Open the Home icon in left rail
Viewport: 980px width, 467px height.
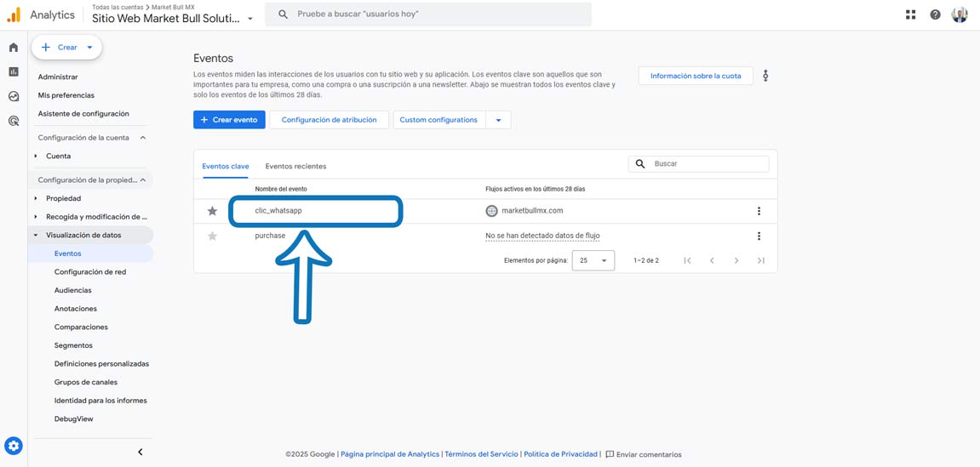(14, 48)
